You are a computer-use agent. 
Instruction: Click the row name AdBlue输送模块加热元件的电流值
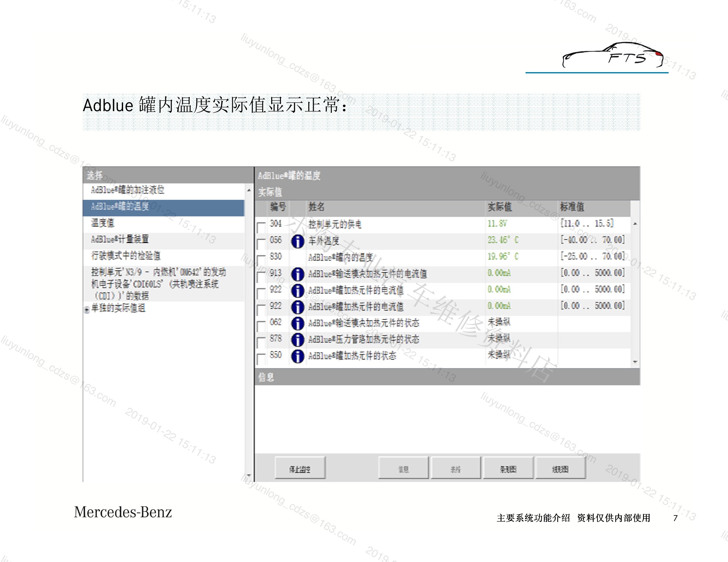367,274
